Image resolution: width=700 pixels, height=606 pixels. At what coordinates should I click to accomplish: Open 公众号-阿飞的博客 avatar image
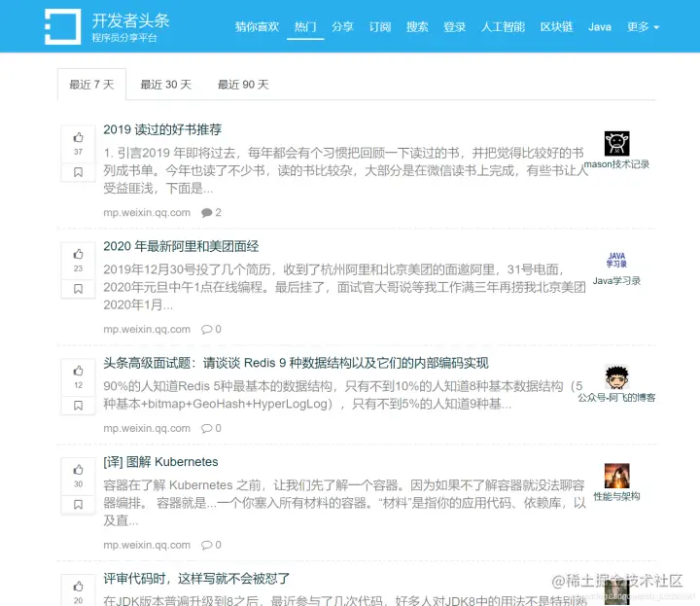click(617, 376)
